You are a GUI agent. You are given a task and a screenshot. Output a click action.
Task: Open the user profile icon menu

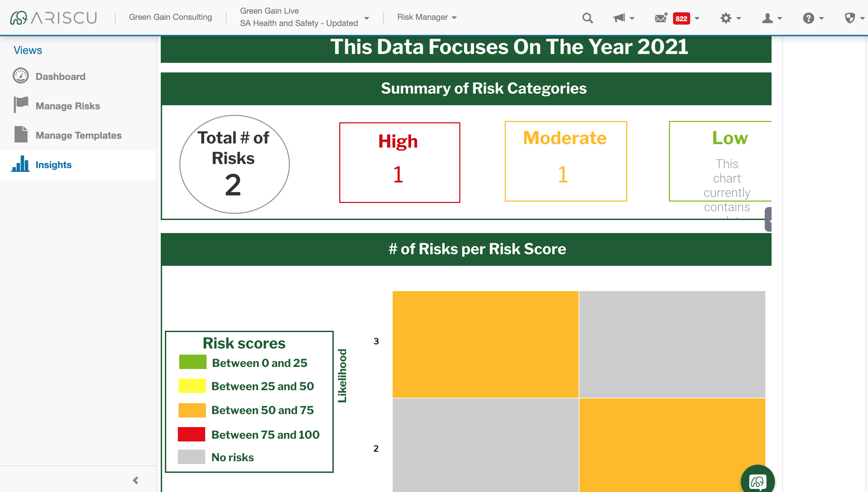click(x=767, y=18)
